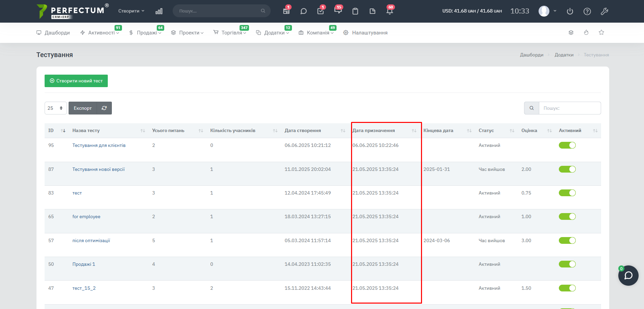Disable the 'for employee' test toggle

tap(567, 216)
